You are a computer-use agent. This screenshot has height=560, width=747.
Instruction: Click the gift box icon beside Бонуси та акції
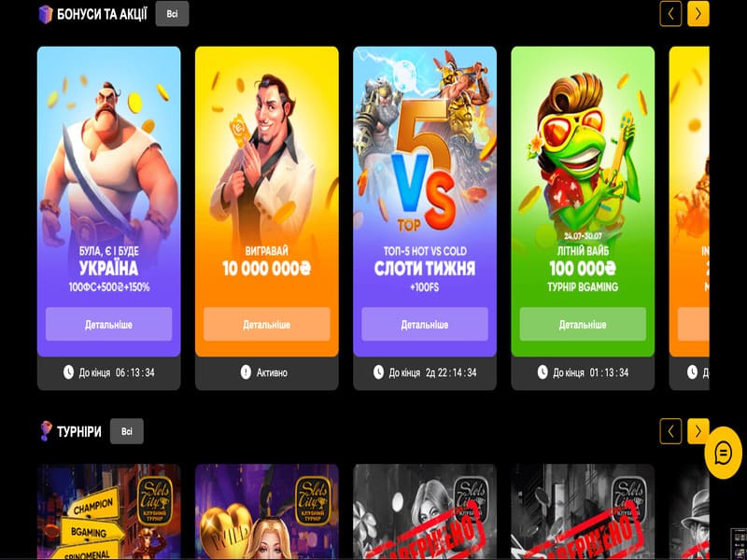[45, 14]
